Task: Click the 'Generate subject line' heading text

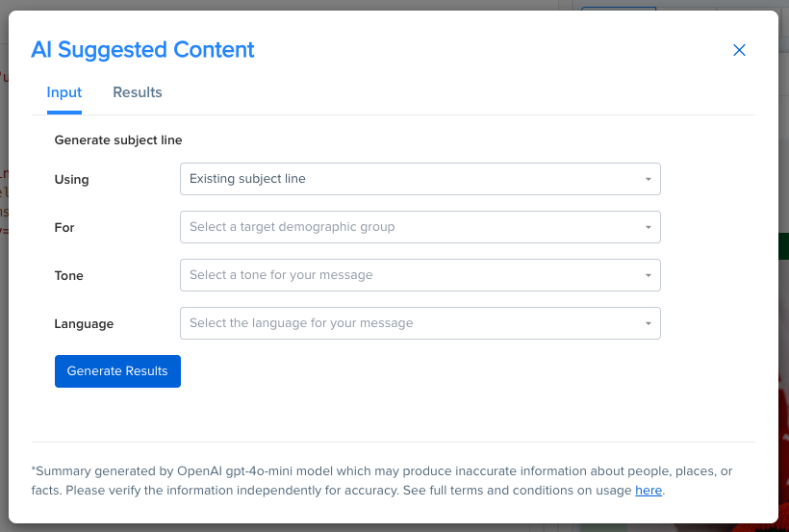Action: click(x=118, y=139)
